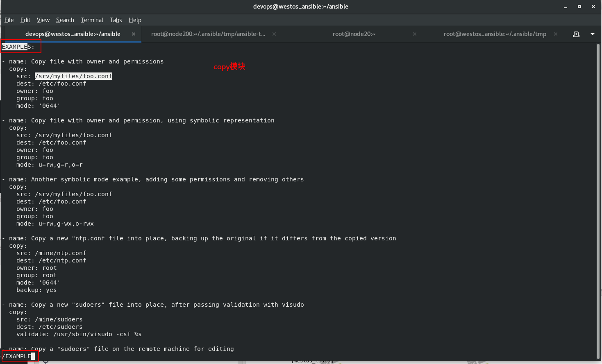Click 'Copy a "sudoers" file on the remote machine' line

pos(118,349)
